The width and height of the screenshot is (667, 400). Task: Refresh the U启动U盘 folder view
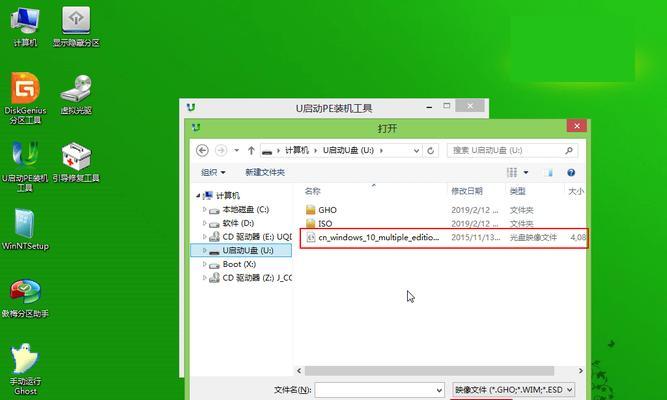click(x=430, y=150)
